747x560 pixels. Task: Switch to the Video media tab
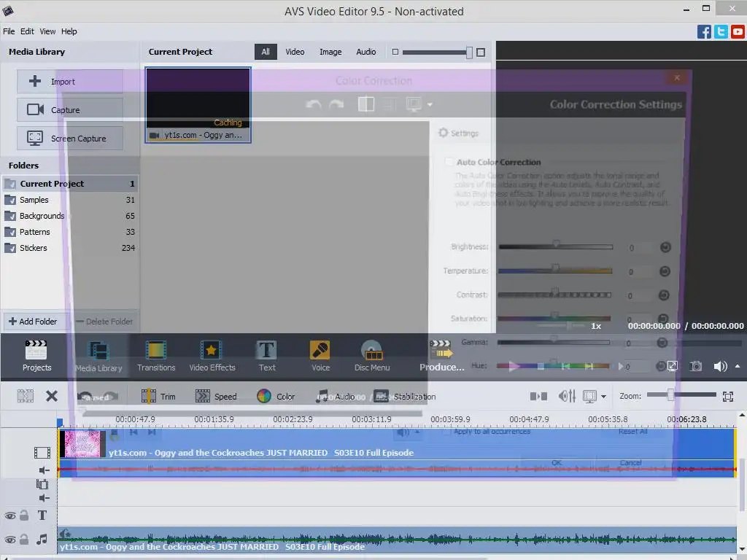(295, 52)
